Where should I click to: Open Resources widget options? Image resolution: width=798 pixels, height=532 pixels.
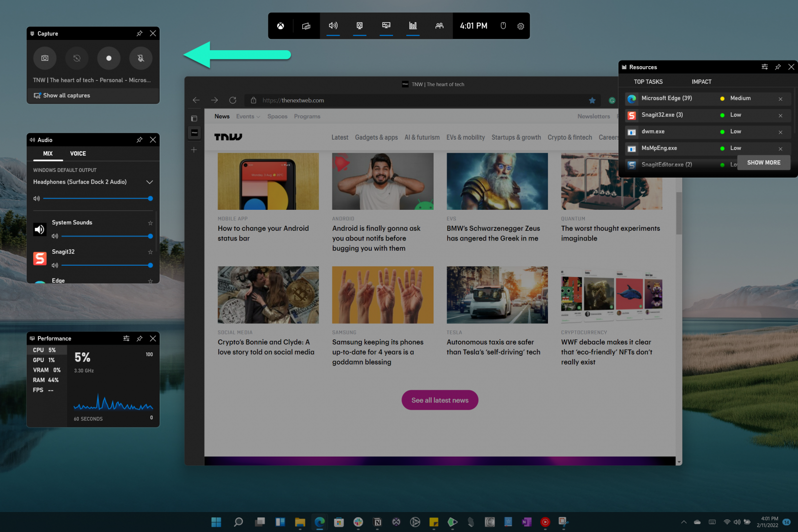[765, 67]
